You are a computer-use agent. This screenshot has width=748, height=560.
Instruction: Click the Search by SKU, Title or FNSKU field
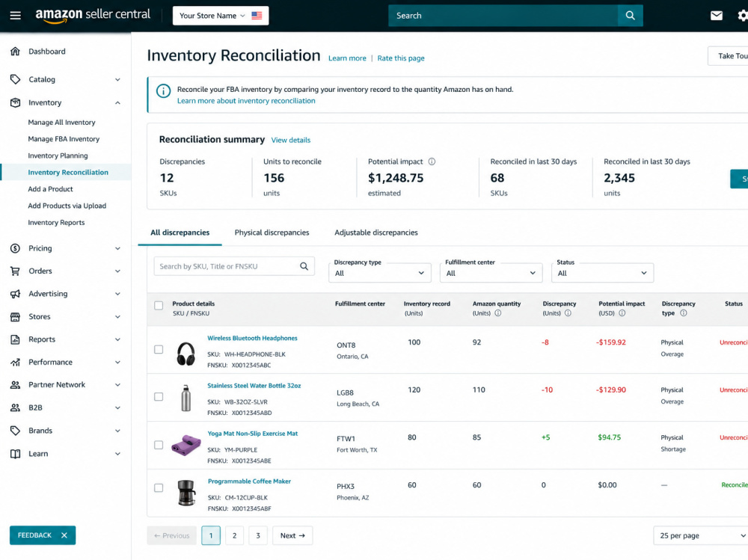click(x=234, y=266)
